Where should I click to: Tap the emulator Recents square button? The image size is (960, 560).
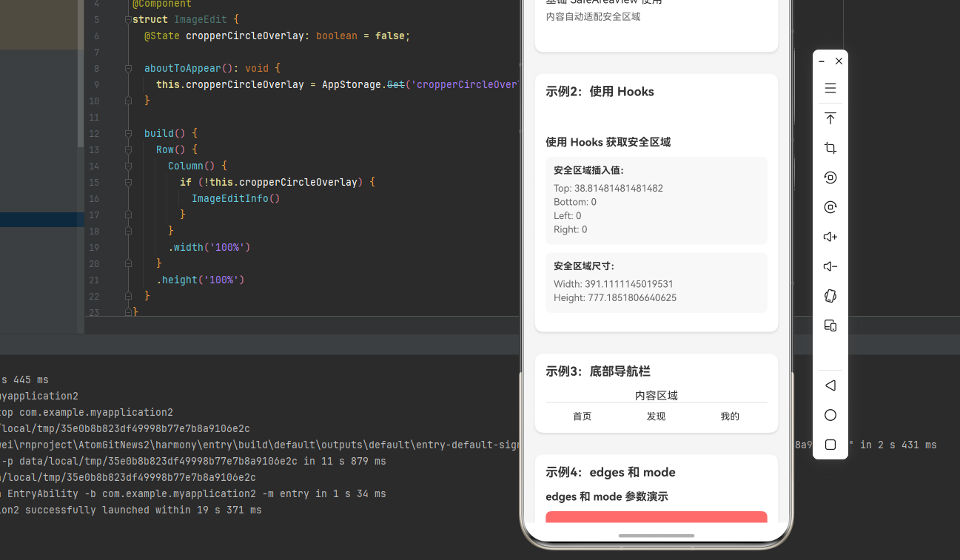click(830, 445)
